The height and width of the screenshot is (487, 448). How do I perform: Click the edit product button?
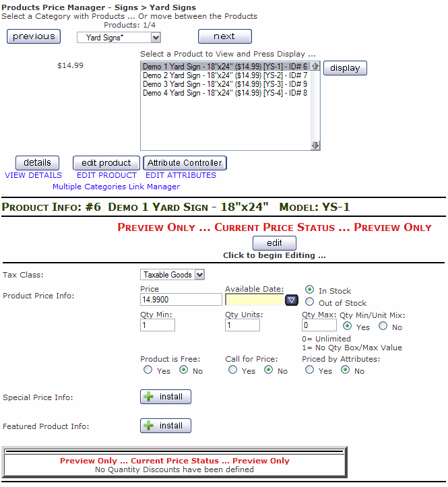tap(106, 163)
